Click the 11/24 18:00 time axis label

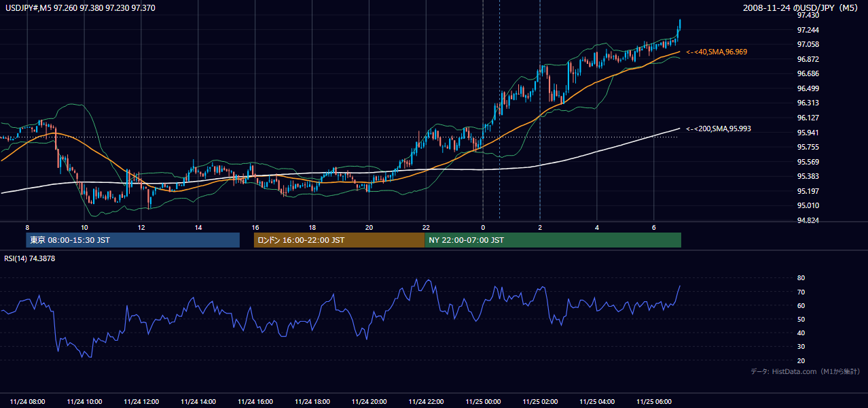(x=312, y=401)
